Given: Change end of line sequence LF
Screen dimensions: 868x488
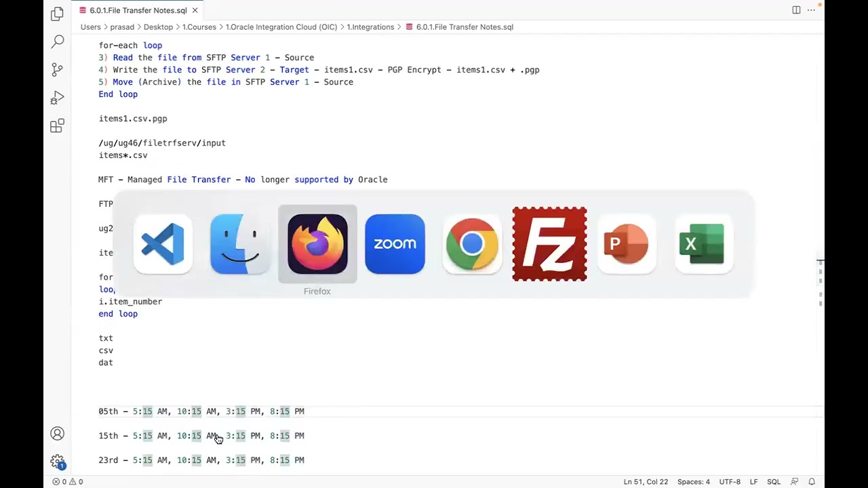Looking at the screenshot, I should point(753,482).
